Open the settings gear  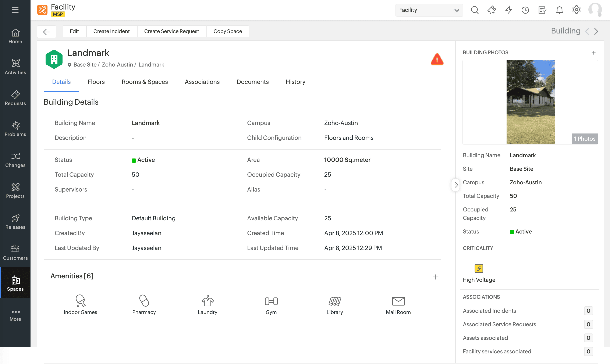click(x=576, y=10)
